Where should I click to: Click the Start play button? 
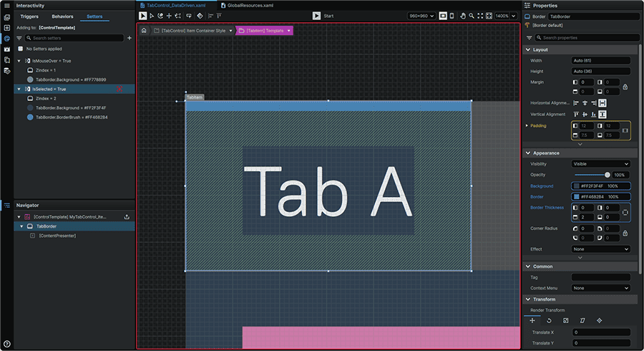coord(316,16)
